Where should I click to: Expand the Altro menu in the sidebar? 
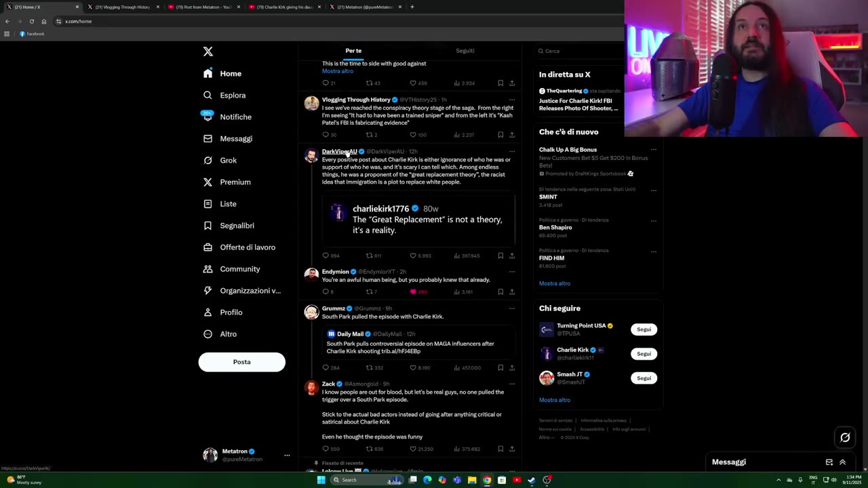[220, 333]
